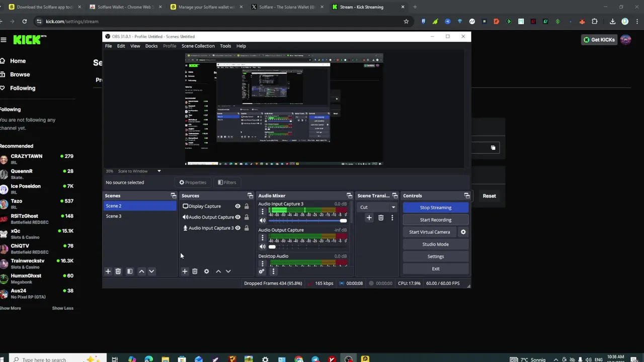Toggle the Audio Input Capture 3 lock

click(247, 228)
